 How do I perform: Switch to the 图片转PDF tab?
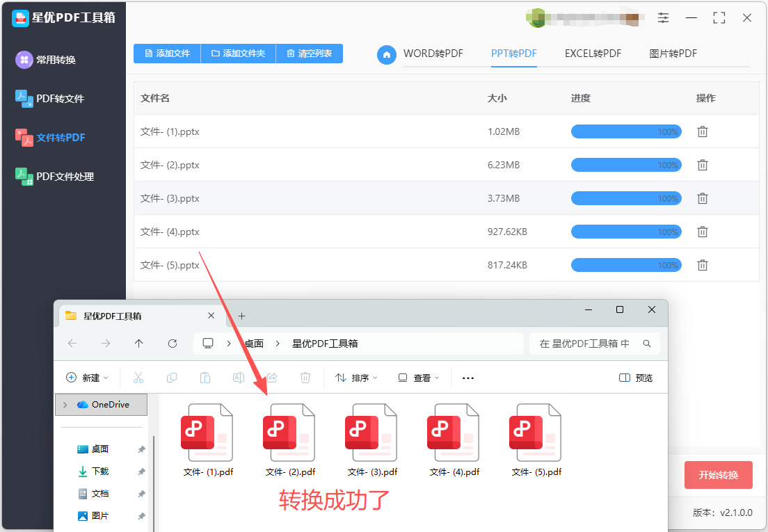click(673, 54)
